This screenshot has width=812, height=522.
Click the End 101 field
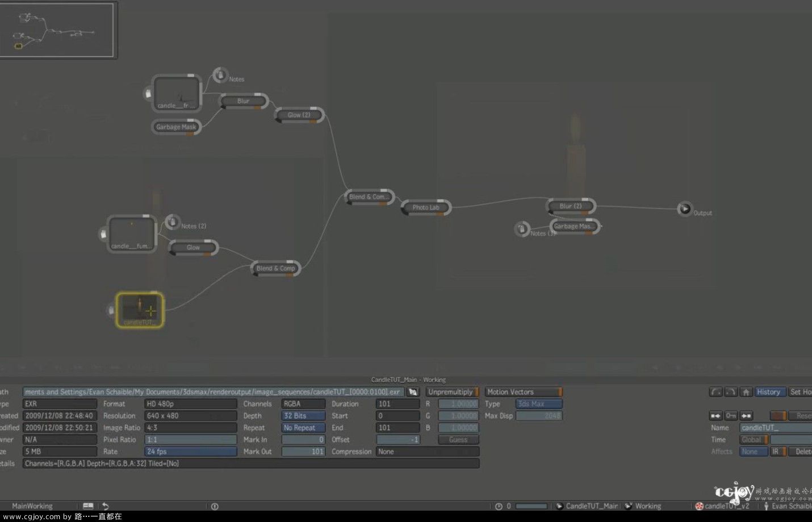[x=398, y=428]
